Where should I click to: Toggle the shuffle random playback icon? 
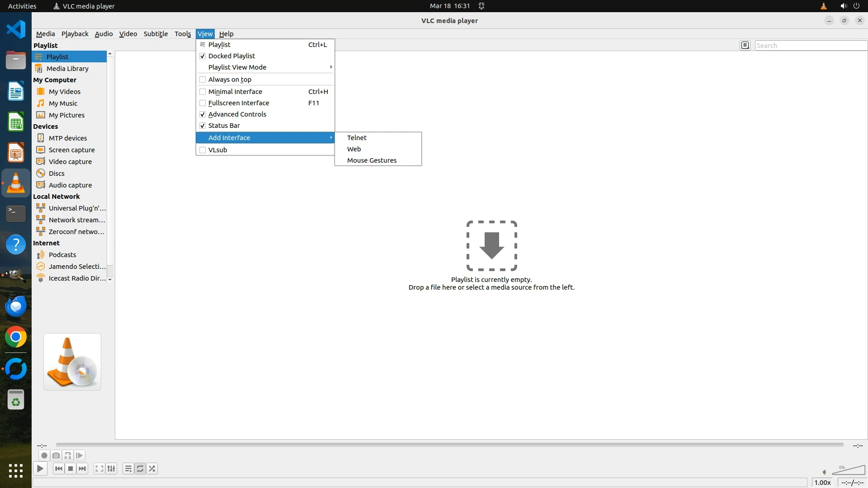(x=152, y=469)
